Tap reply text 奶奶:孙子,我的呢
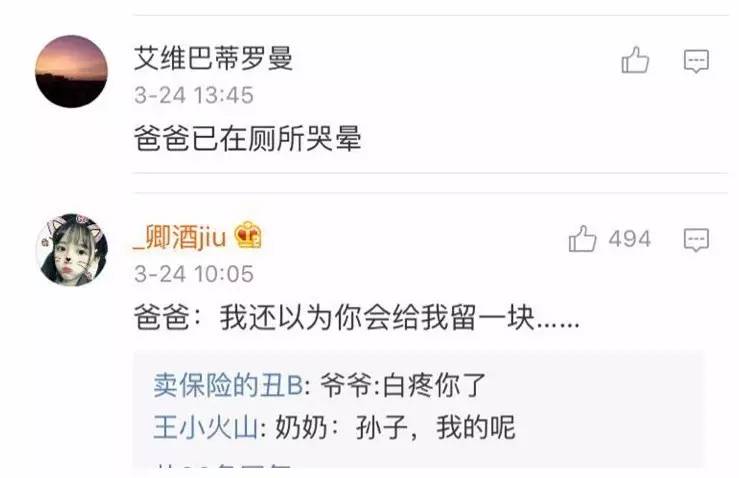Screen dimensions: 739x478 click(395, 428)
